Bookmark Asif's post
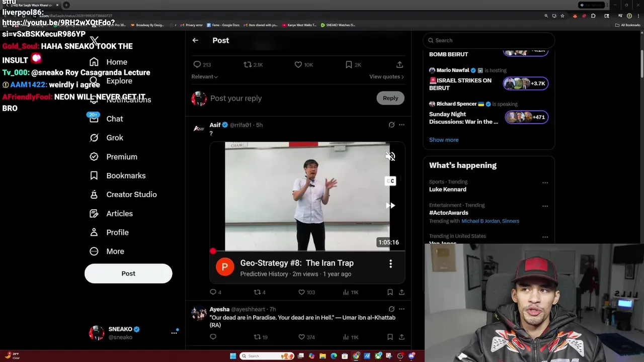 point(390,292)
